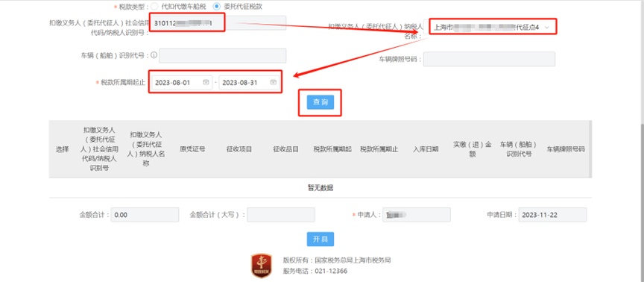Click the 入库日期 column header
The height and width of the screenshot is (282, 644).
click(x=426, y=149)
